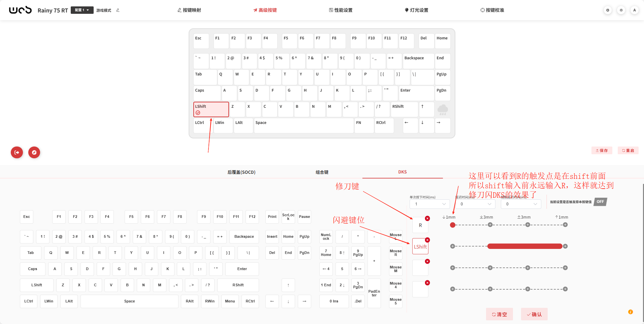
Task: Add ↓3mm trigger point on third row
Action: tap(490, 268)
